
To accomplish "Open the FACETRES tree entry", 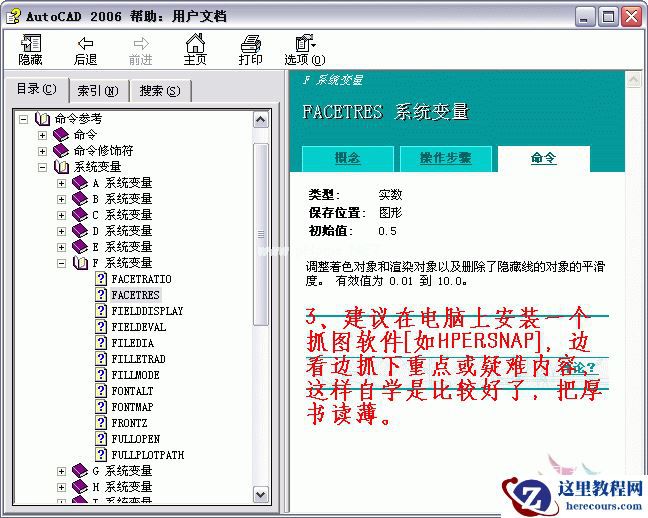I will click(x=136, y=295).
